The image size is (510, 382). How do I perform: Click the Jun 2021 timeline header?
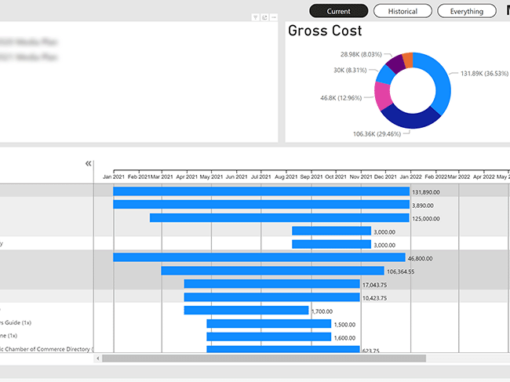click(x=236, y=177)
